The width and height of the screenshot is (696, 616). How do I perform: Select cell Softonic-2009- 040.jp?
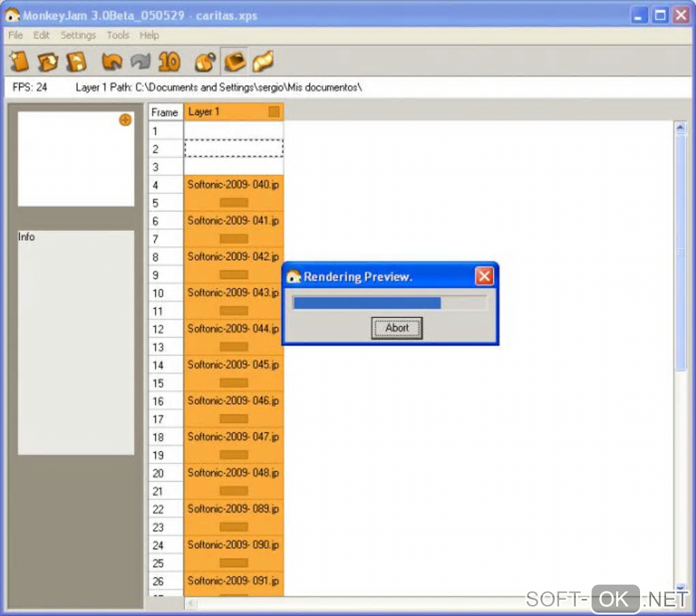pos(233,185)
